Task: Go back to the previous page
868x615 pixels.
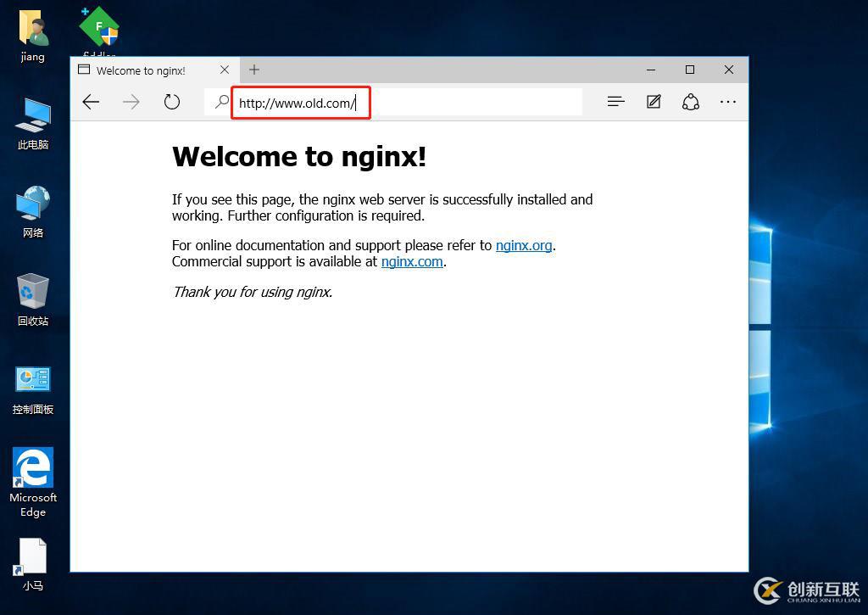Action: tap(91, 102)
